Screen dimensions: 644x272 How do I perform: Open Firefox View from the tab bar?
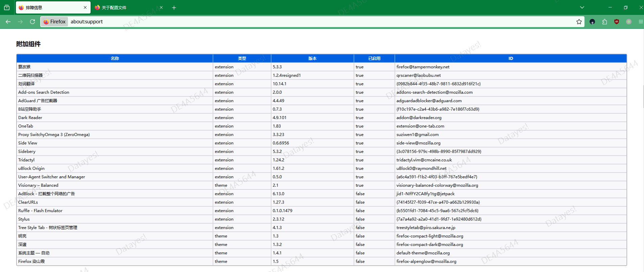click(x=7, y=7)
